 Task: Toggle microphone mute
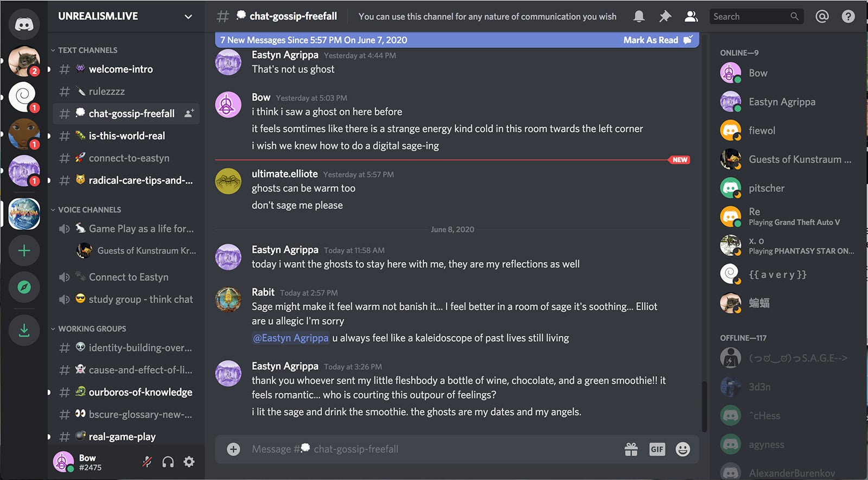click(x=147, y=462)
